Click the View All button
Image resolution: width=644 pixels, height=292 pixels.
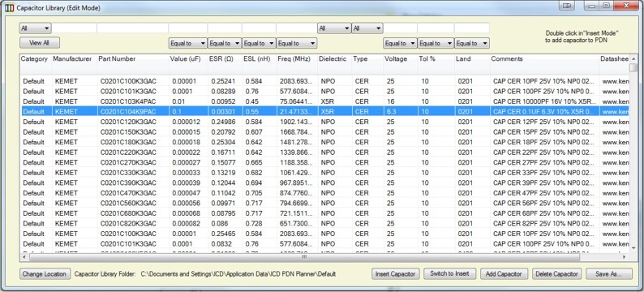click(x=40, y=43)
